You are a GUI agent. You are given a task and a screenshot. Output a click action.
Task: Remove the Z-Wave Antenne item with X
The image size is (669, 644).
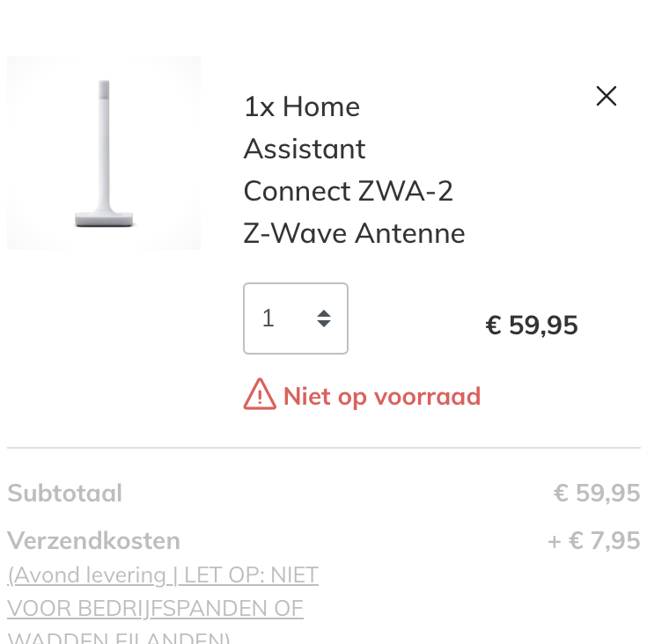(x=607, y=96)
